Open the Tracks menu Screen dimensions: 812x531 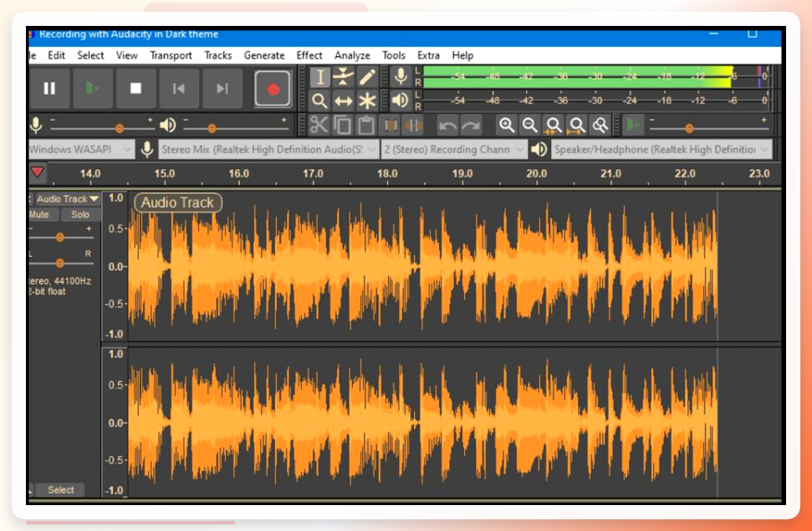pos(218,55)
